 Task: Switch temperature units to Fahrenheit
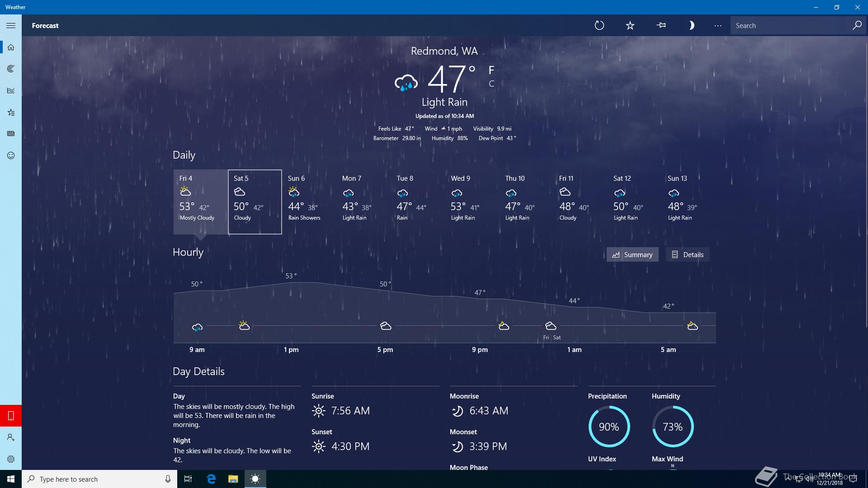pyautogui.click(x=491, y=70)
